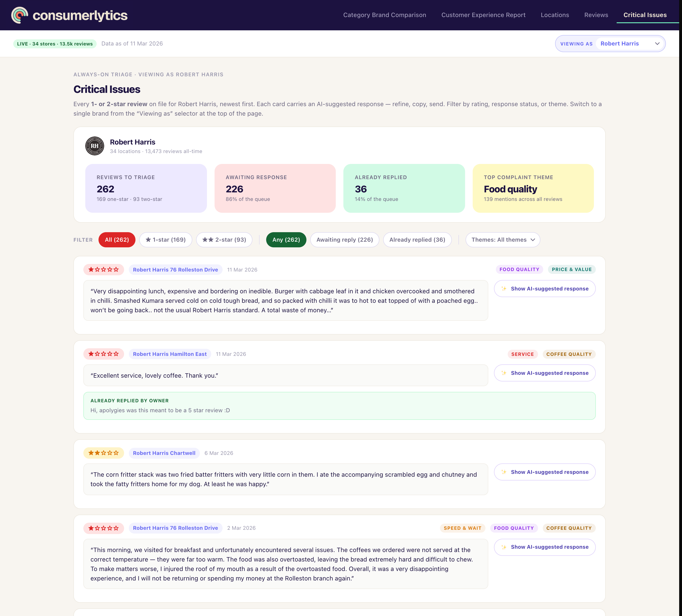The height and width of the screenshot is (616, 682).
Task: Go to the Locations tab
Action: coord(555,15)
